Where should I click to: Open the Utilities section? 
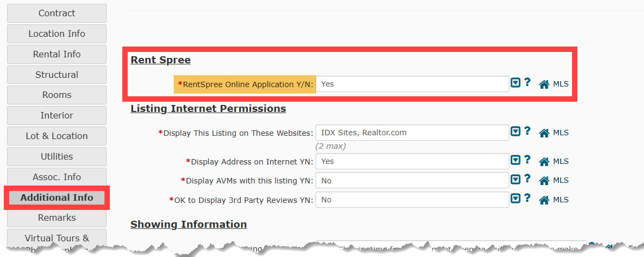coord(57,156)
